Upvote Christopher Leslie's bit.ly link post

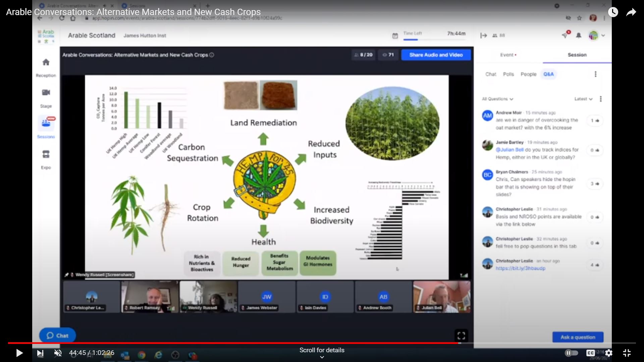(x=595, y=265)
